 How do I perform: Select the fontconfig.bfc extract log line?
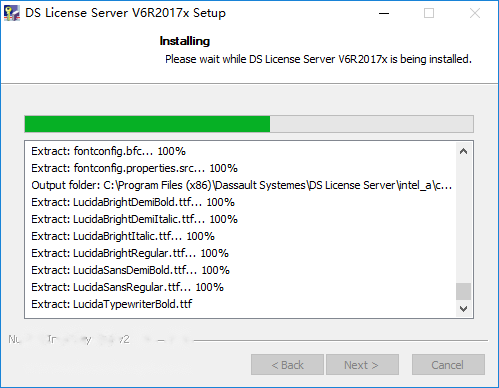click(x=108, y=151)
